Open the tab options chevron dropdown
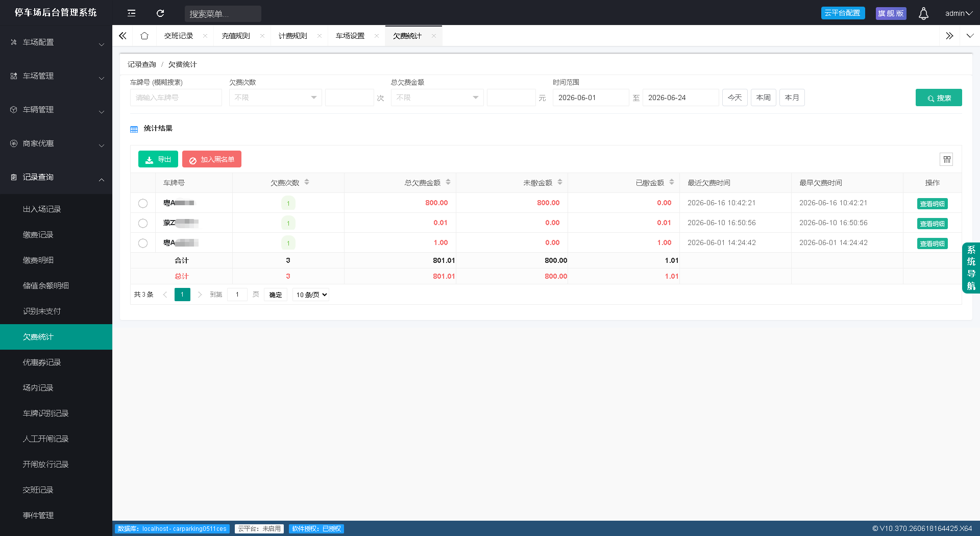Viewport: 980px width, 536px height. coord(970,36)
